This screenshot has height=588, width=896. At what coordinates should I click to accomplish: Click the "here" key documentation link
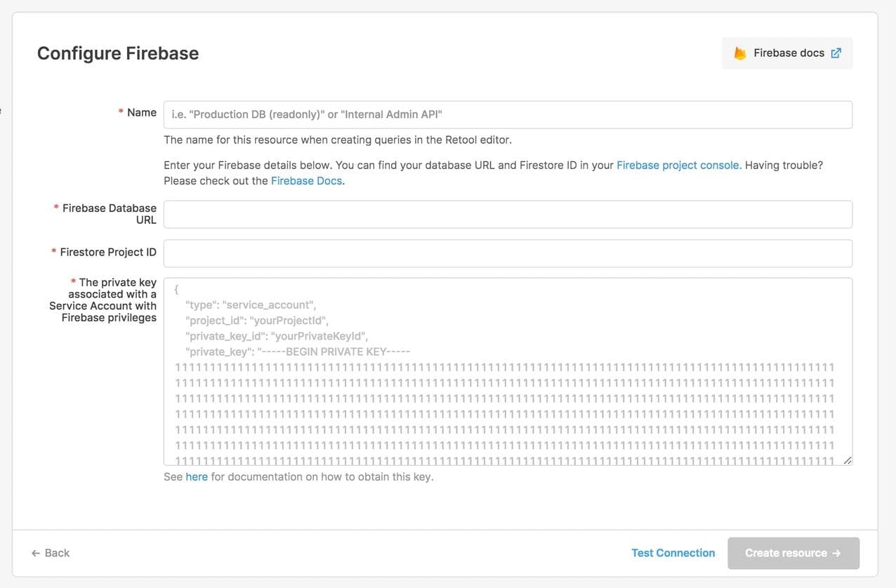point(197,476)
